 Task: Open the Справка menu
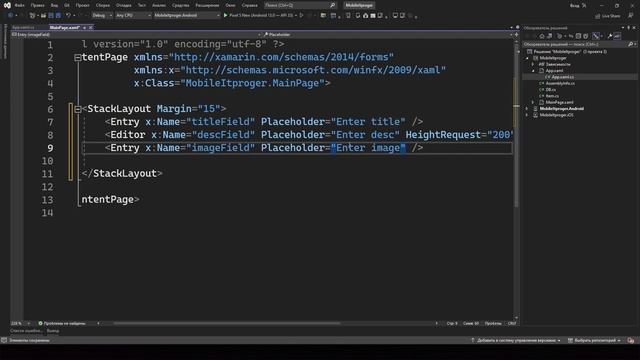point(249,5)
